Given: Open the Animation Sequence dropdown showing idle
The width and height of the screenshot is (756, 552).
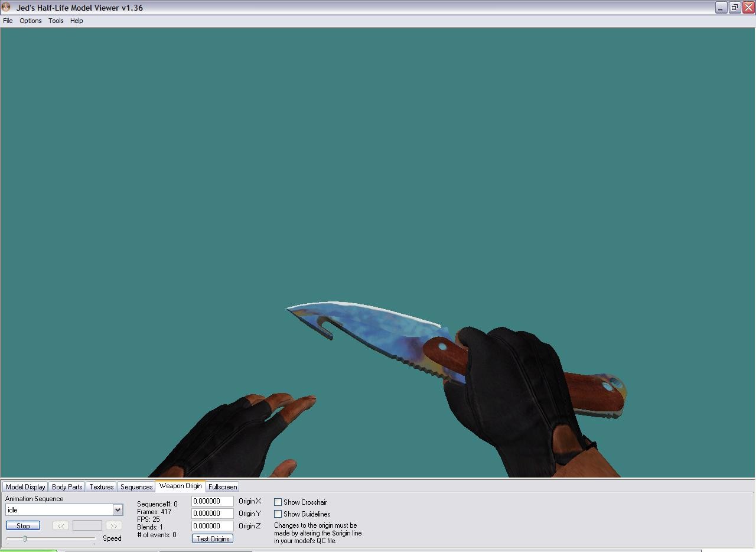Looking at the screenshot, I should click(x=118, y=509).
